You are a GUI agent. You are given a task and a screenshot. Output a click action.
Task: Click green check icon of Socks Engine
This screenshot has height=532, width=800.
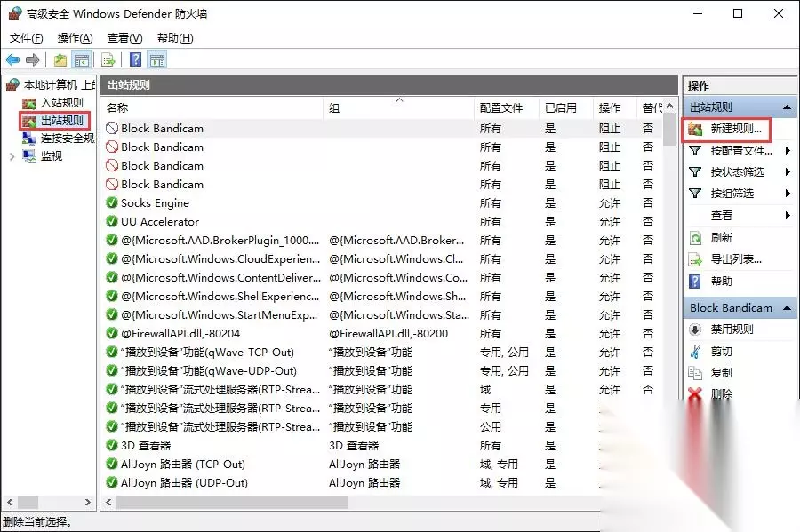click(x=112, y=202)
